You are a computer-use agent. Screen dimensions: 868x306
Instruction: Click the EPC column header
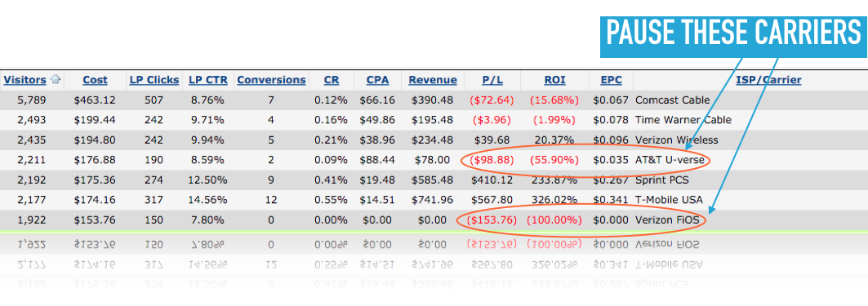(x=611, y=80)
